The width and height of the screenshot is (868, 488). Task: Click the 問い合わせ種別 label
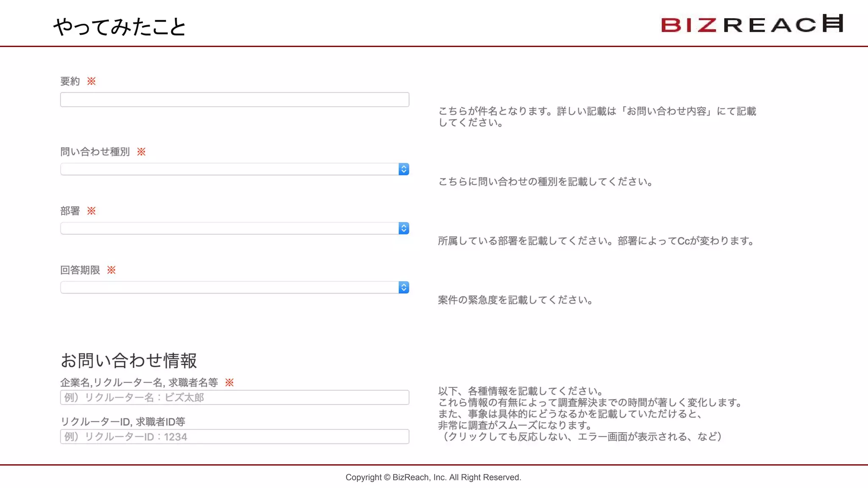[95, 152]
